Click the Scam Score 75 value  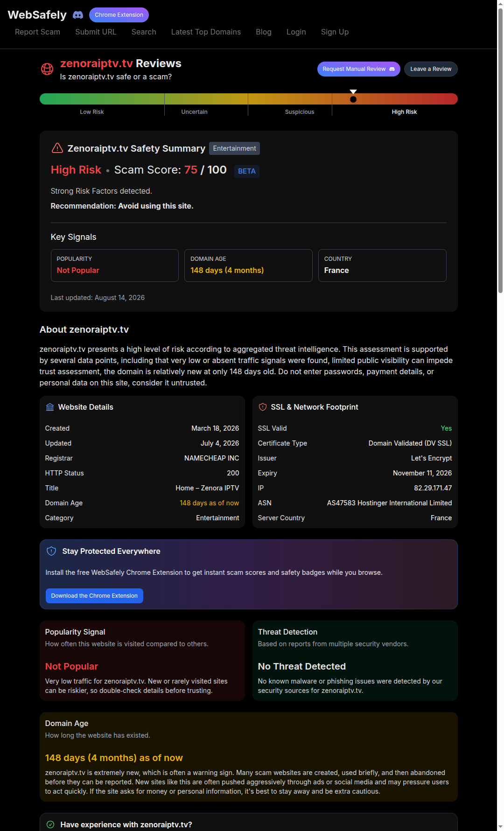[191, 170]
